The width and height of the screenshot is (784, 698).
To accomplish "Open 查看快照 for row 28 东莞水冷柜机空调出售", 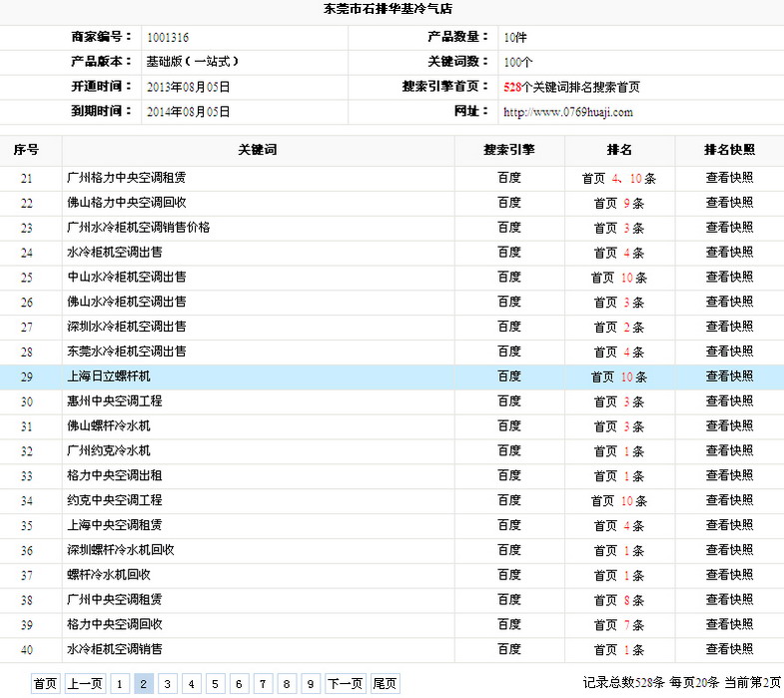I will [729, 351].
